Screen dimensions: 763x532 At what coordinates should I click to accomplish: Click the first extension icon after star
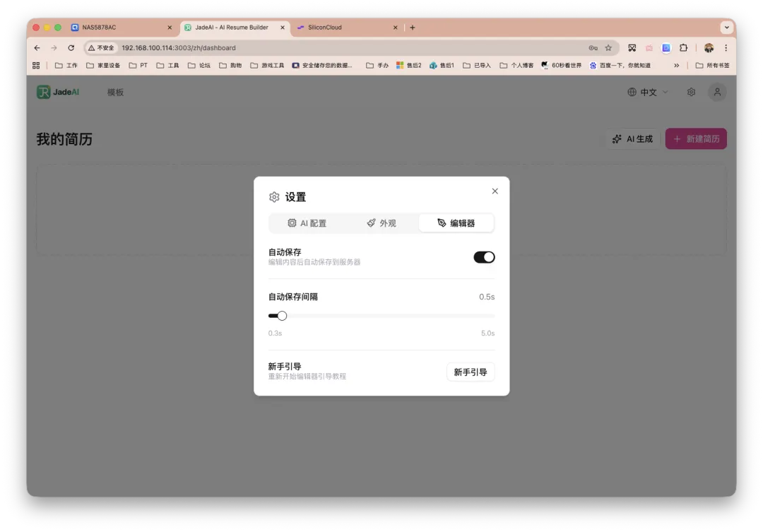tap(632, 48)
